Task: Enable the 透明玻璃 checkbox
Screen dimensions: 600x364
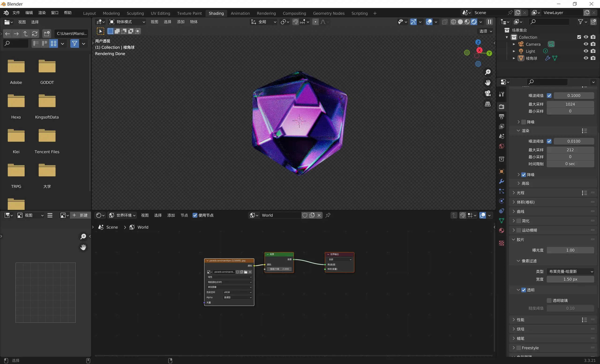Action: (549, 301)
